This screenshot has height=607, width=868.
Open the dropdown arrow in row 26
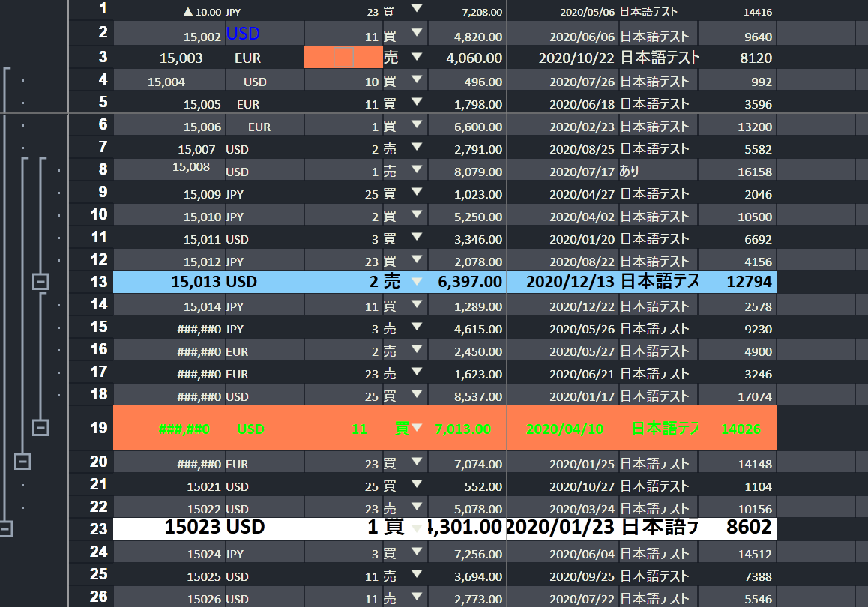pyautogui.click(x=418, y=598)
